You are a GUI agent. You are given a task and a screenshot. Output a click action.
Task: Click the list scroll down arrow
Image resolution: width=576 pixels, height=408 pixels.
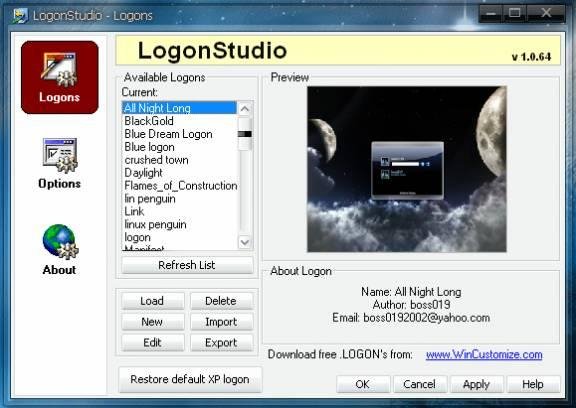pos(245,242)
